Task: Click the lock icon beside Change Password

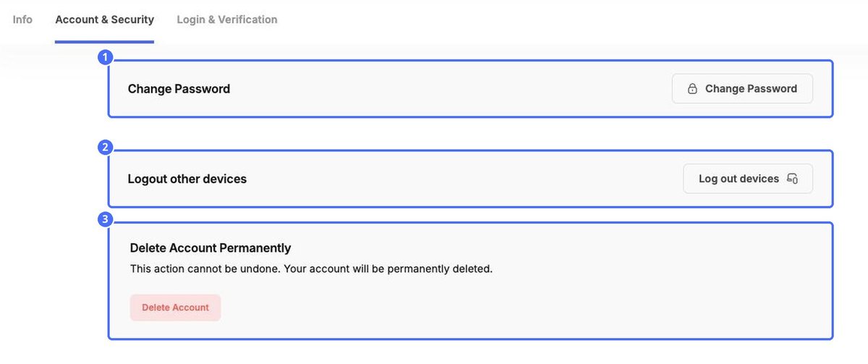Action: [692, 89]
